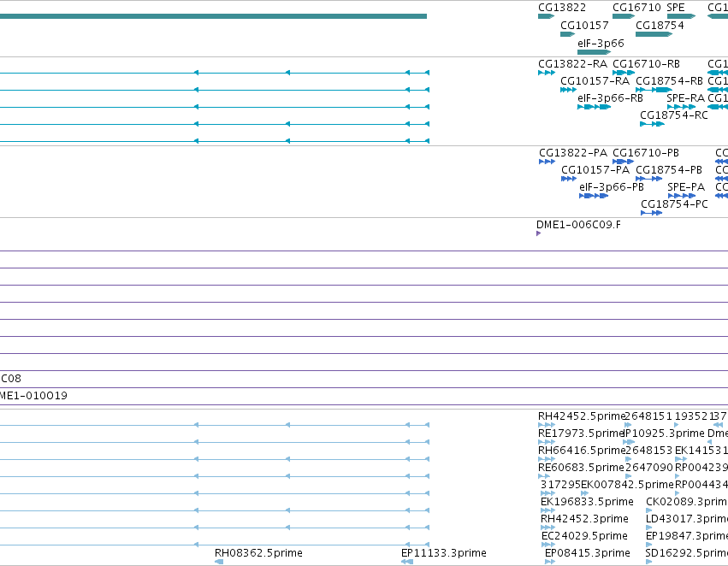Screen dimensions: 728x566
Task: Select the CG13822 gene glyph
Action: (546, 16)
